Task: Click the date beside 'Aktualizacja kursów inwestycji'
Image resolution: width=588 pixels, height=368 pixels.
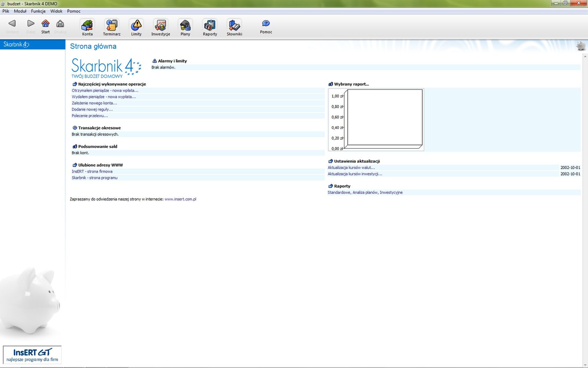Action: click(570, 174)
